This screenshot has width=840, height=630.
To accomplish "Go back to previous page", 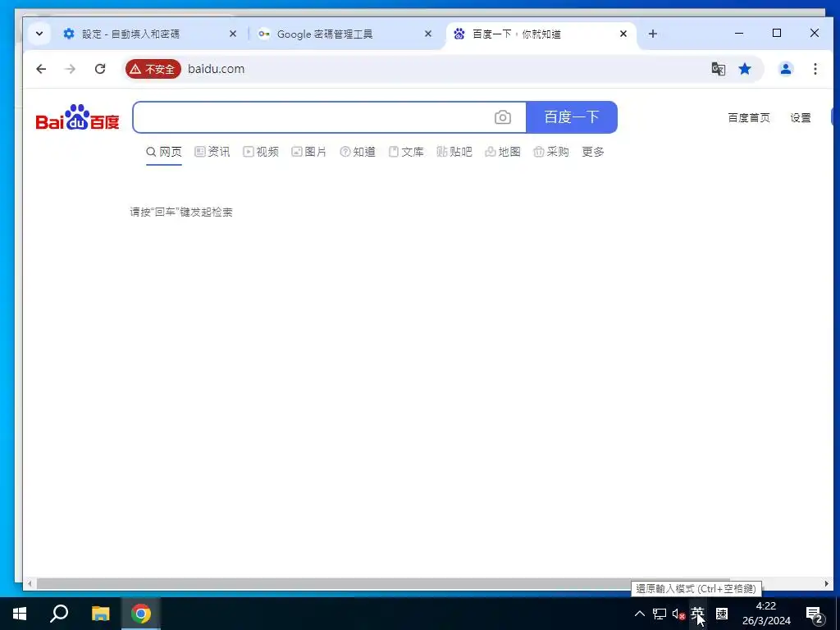I will click(41, 69).
